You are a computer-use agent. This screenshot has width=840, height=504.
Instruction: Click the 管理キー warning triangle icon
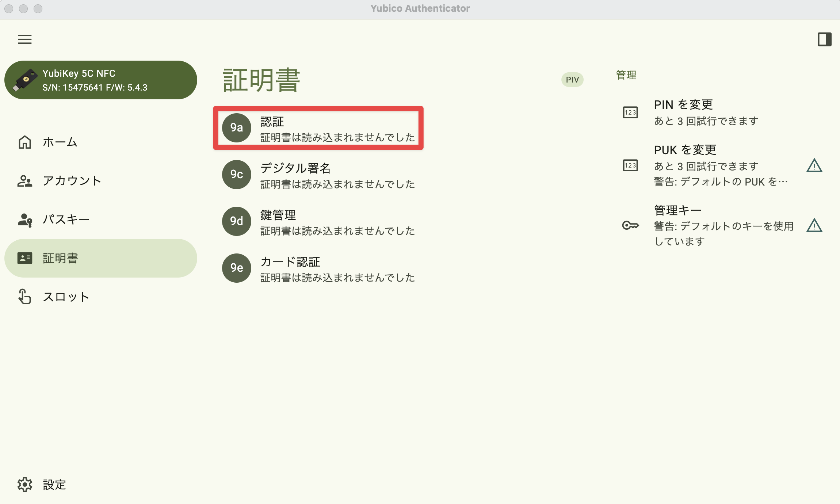pyautogui.click(x=814, y=225)
